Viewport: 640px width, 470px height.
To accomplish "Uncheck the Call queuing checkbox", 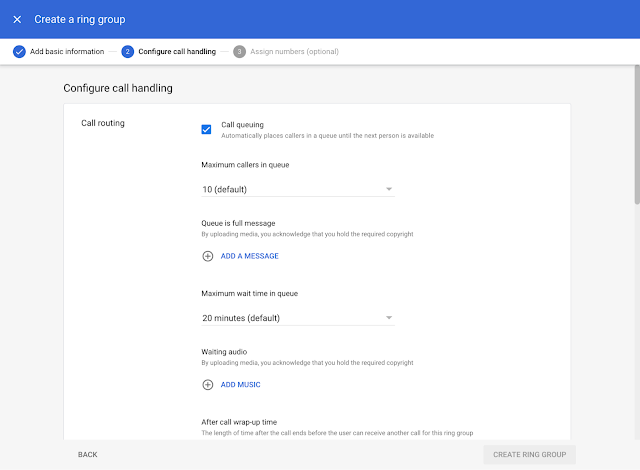I will coord(206,129).
